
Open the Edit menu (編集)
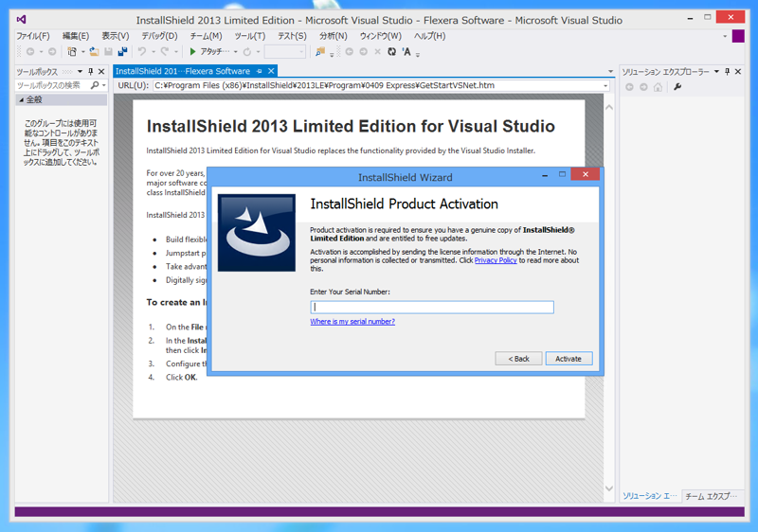pos(76,36)
